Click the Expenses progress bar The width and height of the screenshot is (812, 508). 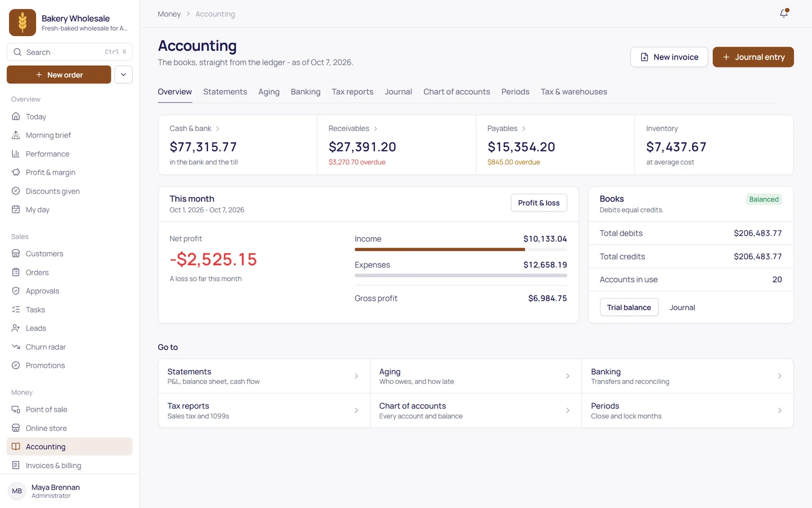click(461, 275)
